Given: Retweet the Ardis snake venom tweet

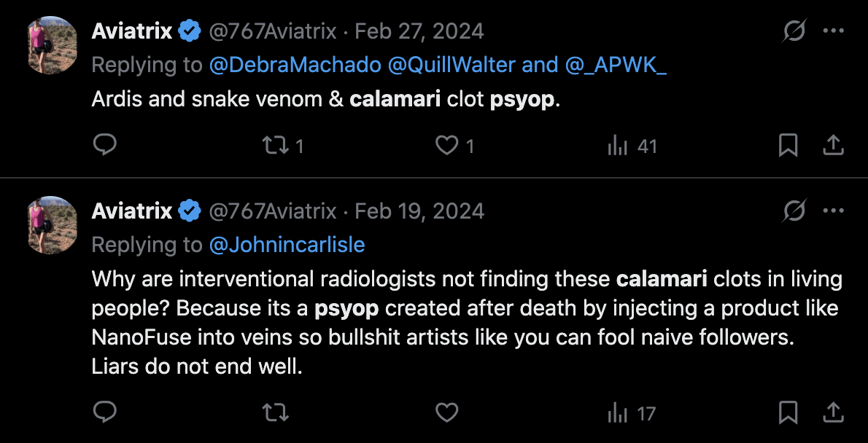Looking at the screenshot, I should pyautogui.click(x=275, y=146).
